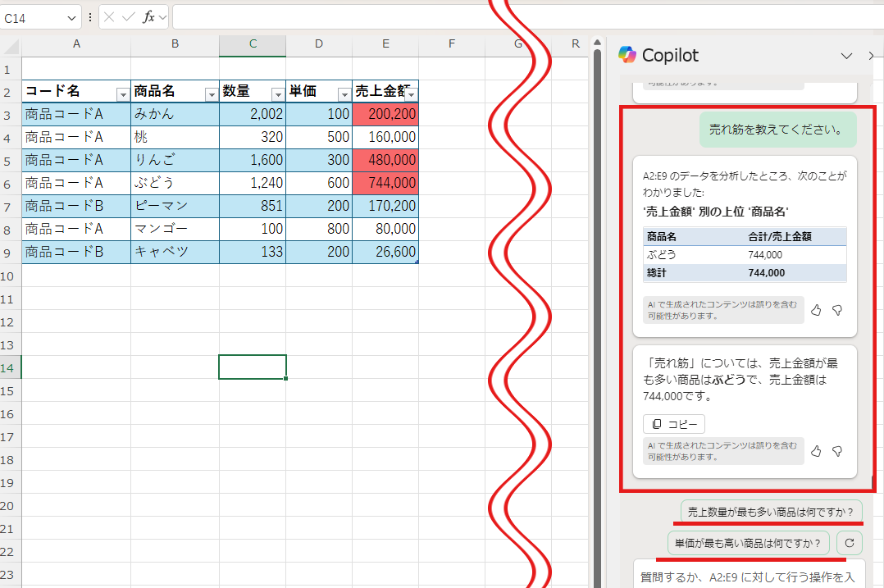Choose suggestion 単価が最も高い商品は何ですか?
The width and height of the screenshot is (884, 588).
click(x=748, y=543)
